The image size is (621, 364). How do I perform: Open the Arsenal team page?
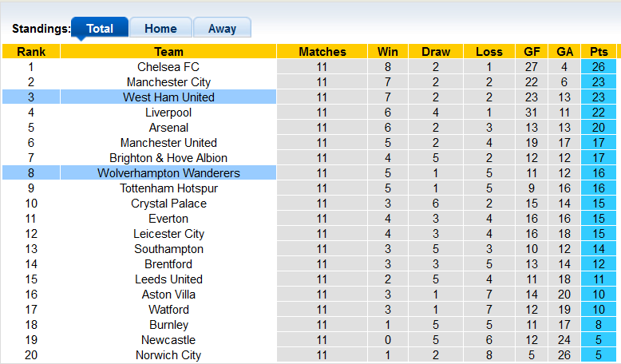(x=168, y=128)
